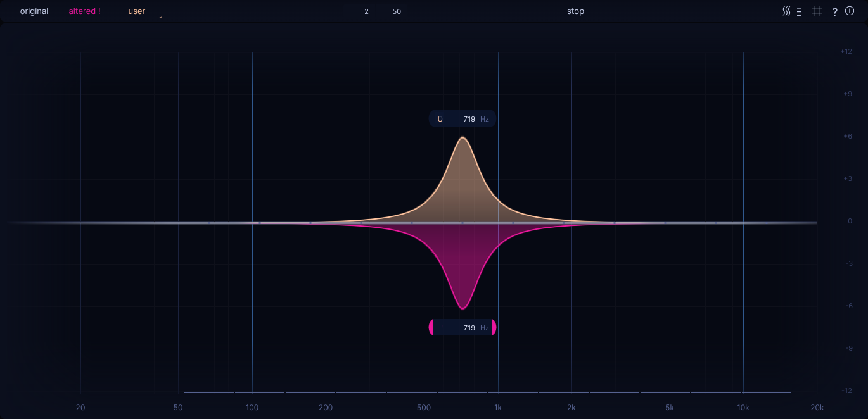Click the 'U' marker on the user frequency label
Screen dimensions: 868x419
coord(440,119)
